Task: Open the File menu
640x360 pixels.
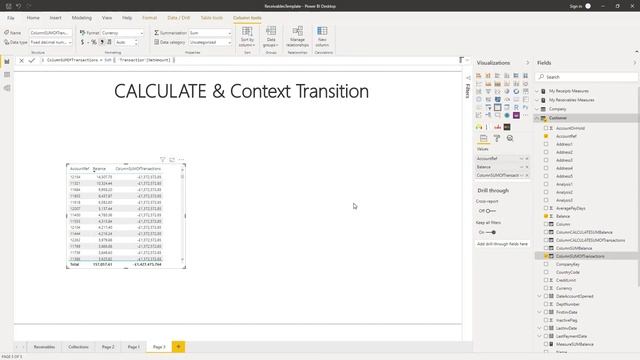Action: [11, 18]
